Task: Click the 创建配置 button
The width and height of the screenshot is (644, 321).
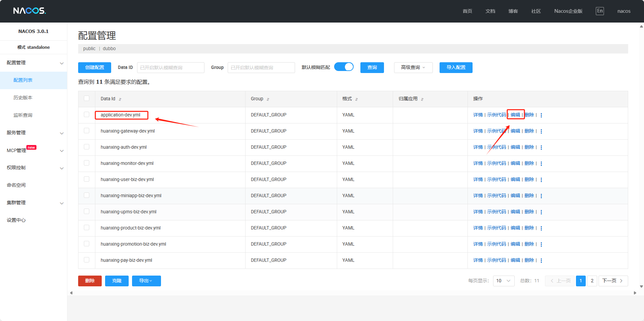Action: point(94,68)
